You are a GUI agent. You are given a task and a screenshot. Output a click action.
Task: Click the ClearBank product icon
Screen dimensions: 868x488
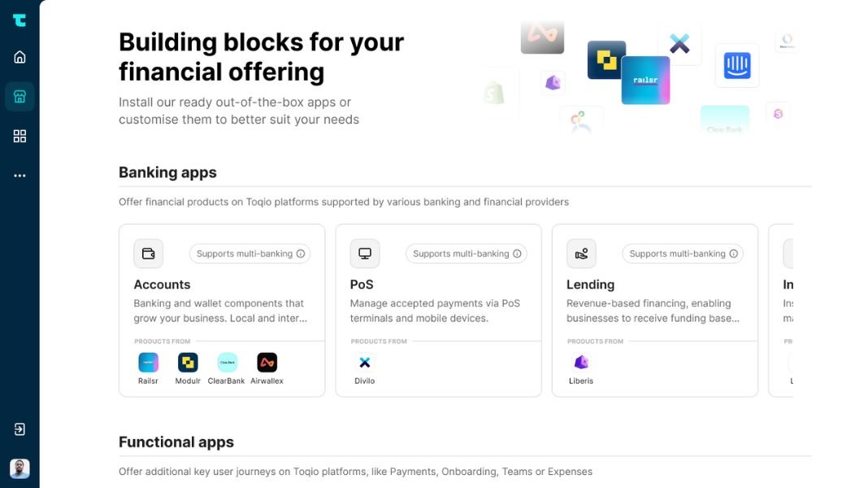coord(227,362)
